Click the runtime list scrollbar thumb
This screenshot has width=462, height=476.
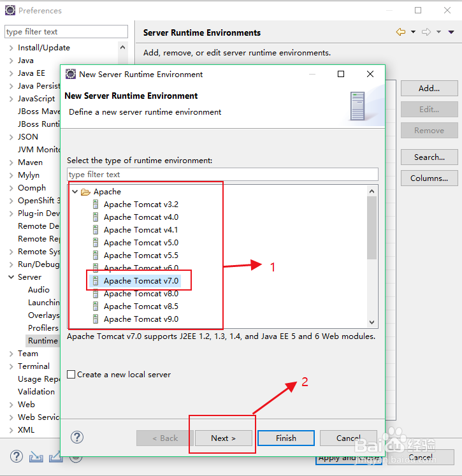point(372,227)
